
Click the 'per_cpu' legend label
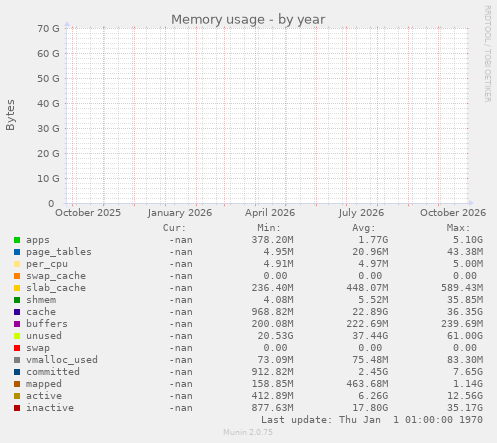pos(47,264)
